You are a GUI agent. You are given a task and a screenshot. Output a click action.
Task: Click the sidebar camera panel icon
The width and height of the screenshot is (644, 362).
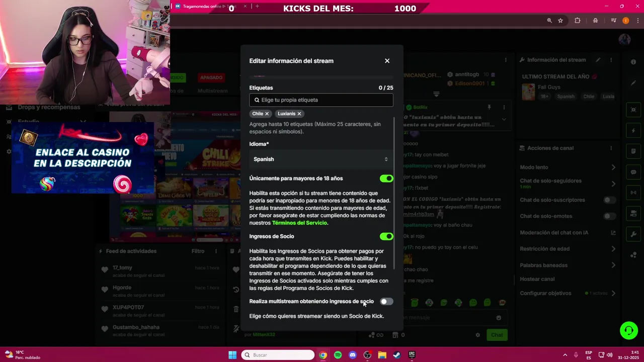click(x=633, y=213)
